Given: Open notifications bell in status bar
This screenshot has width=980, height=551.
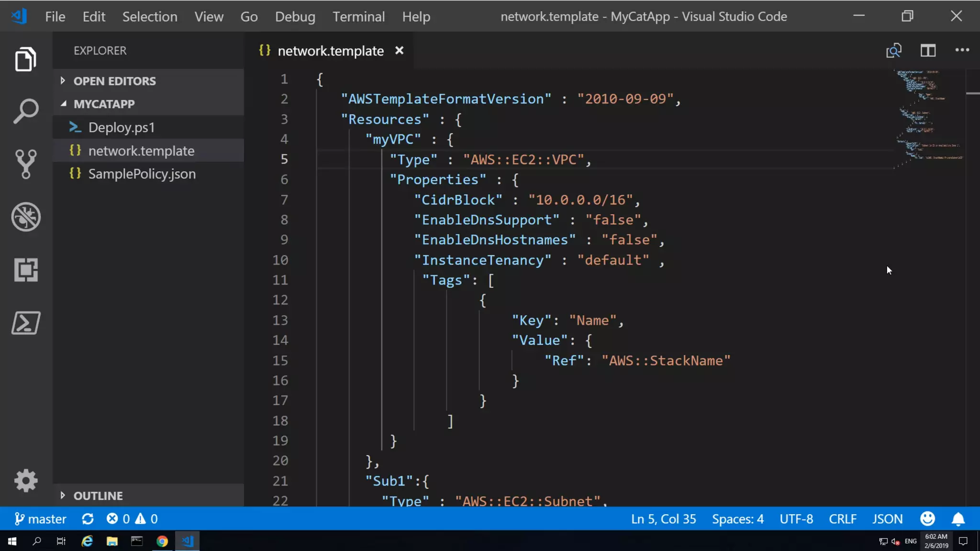Looking at the screenshot, I should (958, 519).
